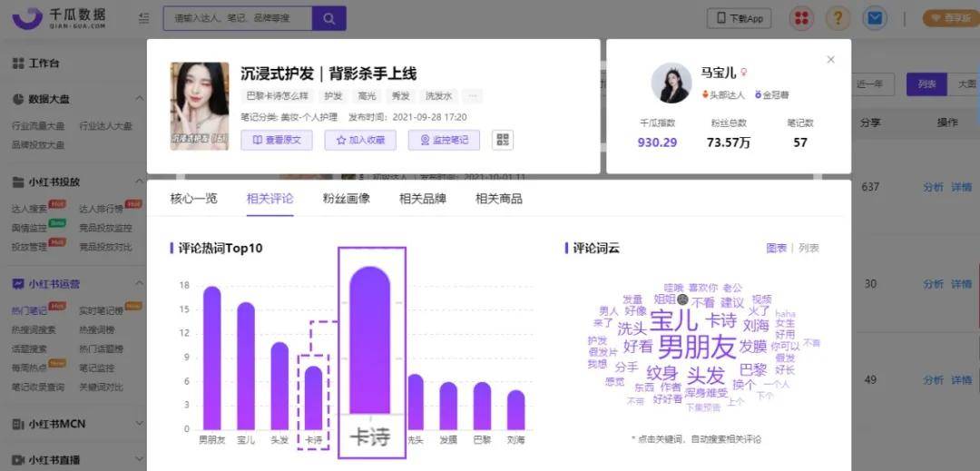
Task: Select 图表 view for the word cloud
Action: [776, 248]
